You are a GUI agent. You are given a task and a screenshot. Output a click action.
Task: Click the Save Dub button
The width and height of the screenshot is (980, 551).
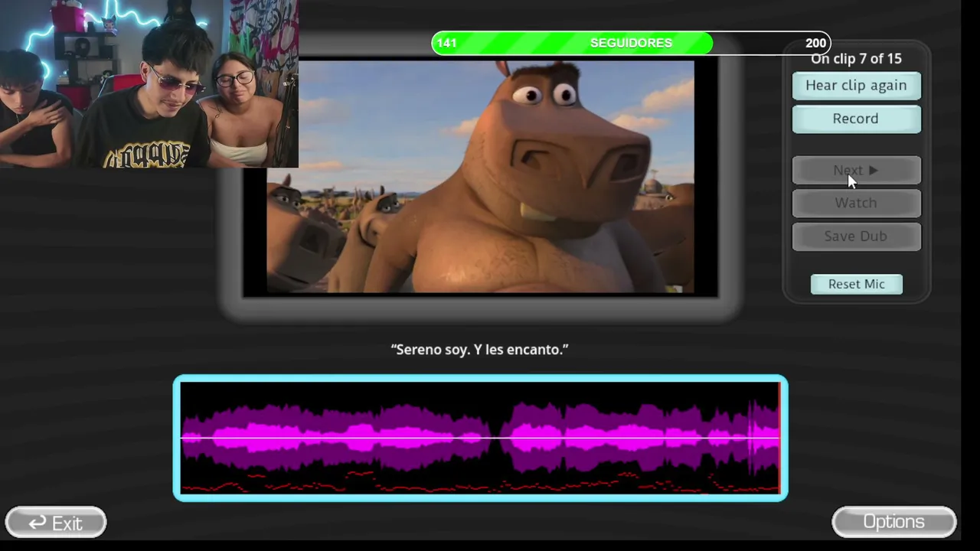click(856, 236)
